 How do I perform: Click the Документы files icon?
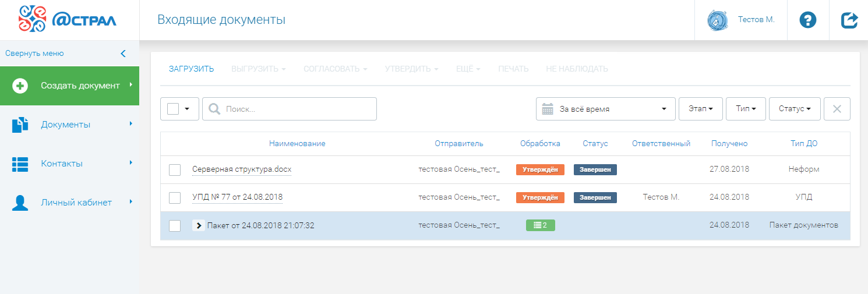click(x=20, y=125)
